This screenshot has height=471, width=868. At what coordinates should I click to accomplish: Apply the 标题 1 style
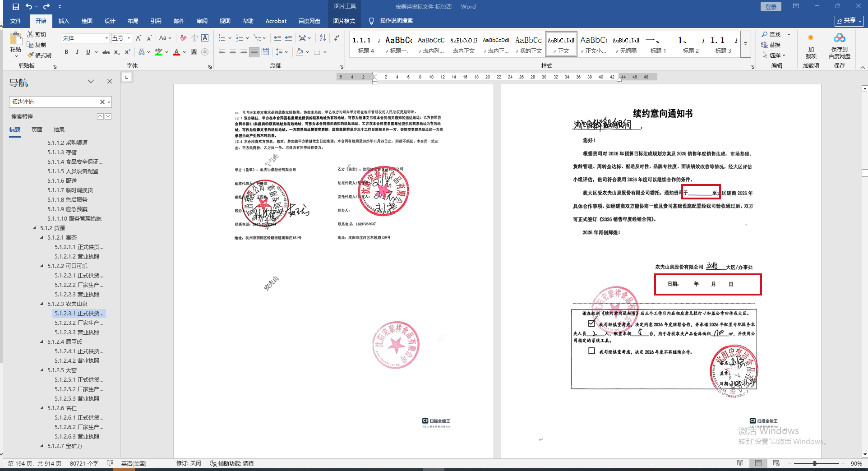tap(658, 44)
